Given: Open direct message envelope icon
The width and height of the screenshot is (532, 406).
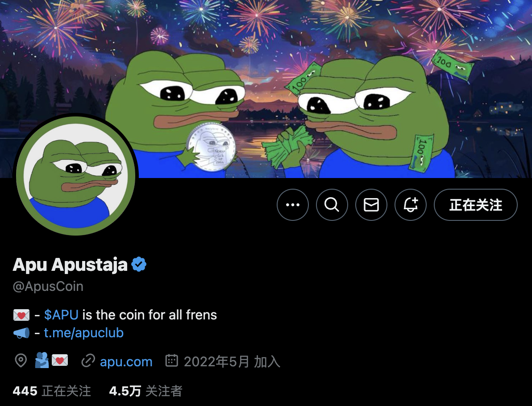Looking at the screenshot, I should 371,205.
